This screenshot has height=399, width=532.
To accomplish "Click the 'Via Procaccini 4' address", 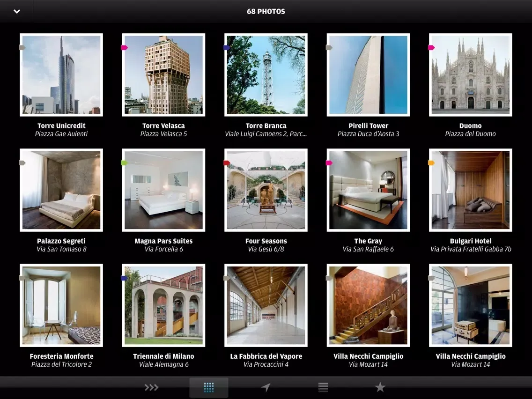I will [x=266, y=365].
